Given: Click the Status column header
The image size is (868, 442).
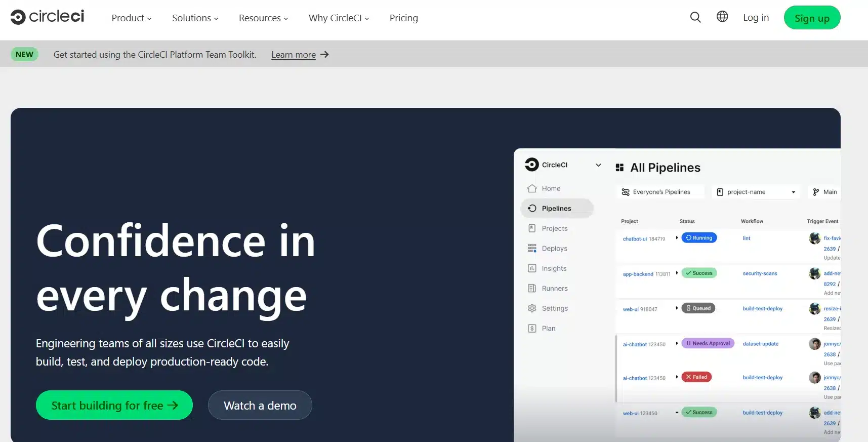Looking at the screenshot, I should [x=687, y=221].
